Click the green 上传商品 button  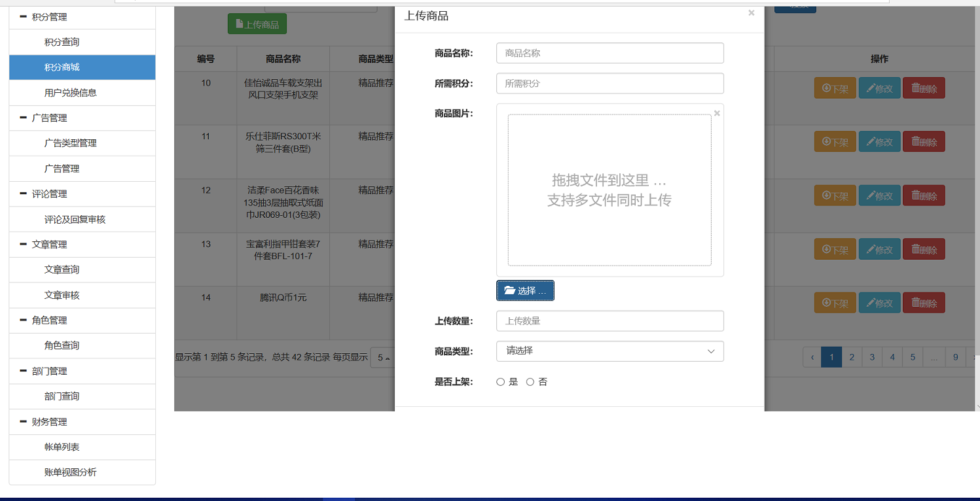point(257,24)
